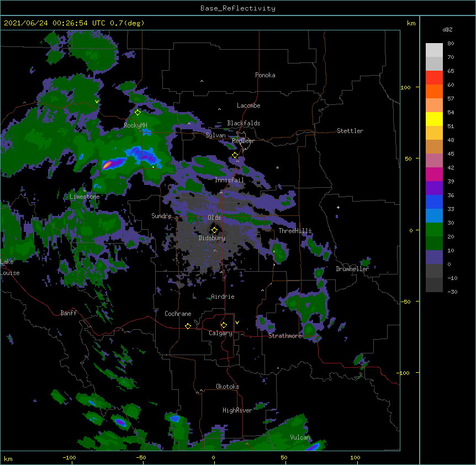The width and height of the screenshot is (476, 465).
Task: Click the Sylvan label
Action: 215,135
